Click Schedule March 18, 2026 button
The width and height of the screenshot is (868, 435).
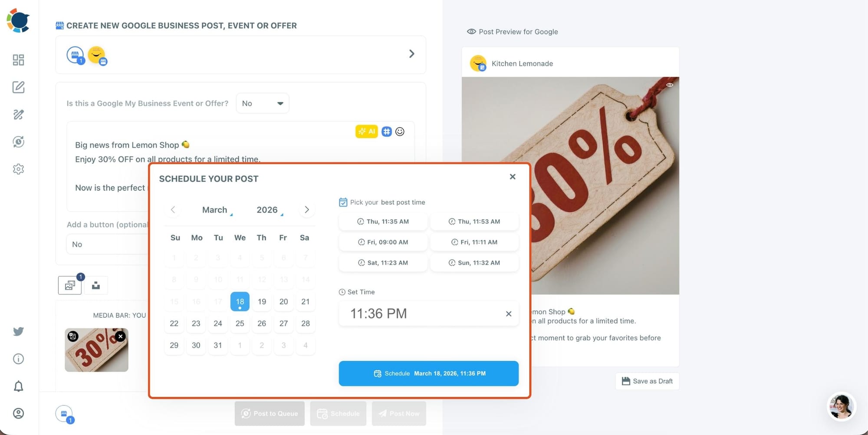click(x=429, y=373)
